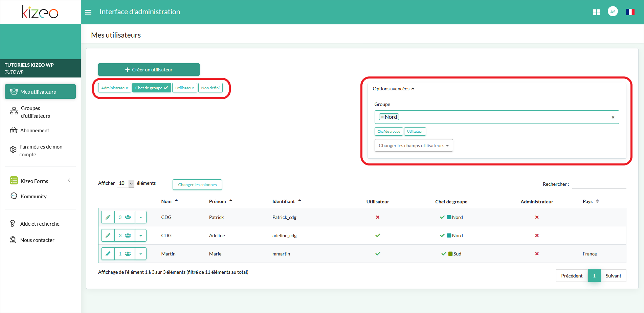Click the Changer les colonnes button
Screen dimensions: 644x313
click(197, 185)
